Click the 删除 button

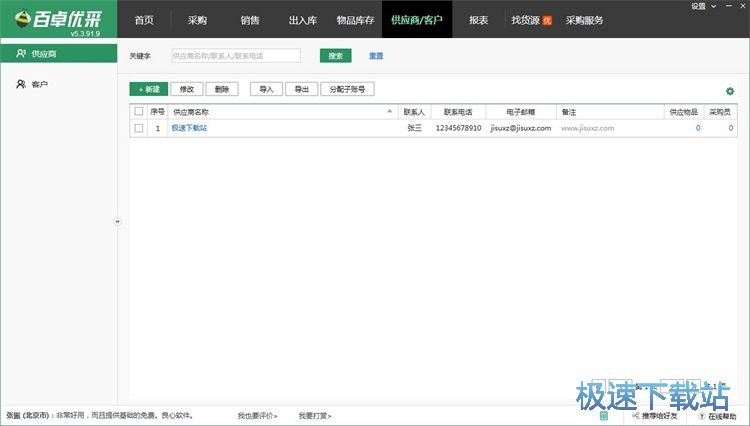click(x=222, y=89)
